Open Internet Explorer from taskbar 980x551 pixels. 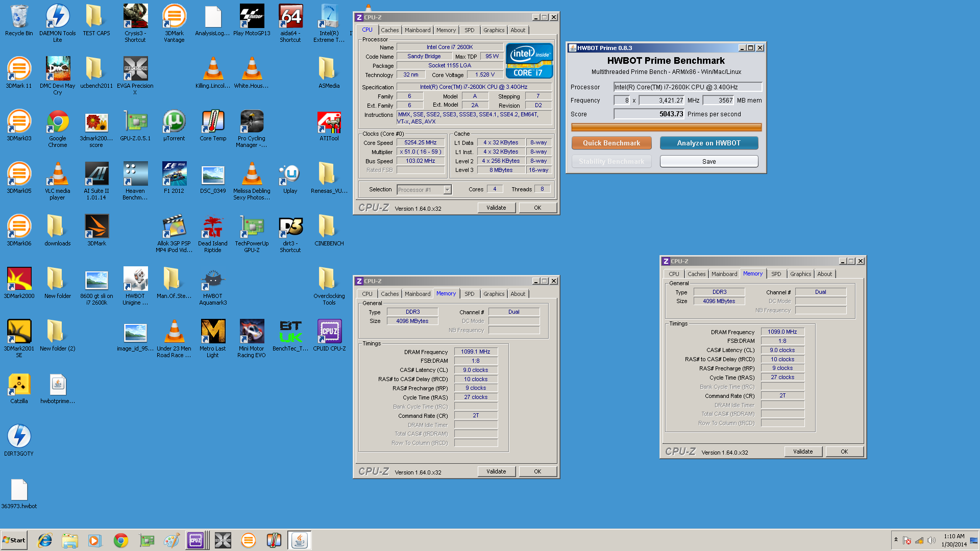pyautogui.click(x=45, y=540)
